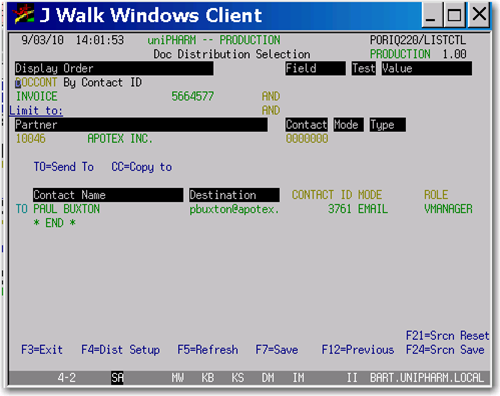Click the TO option field before PAUL BUXTON
The width and height of the screenshot is (500, 396).
21,209
